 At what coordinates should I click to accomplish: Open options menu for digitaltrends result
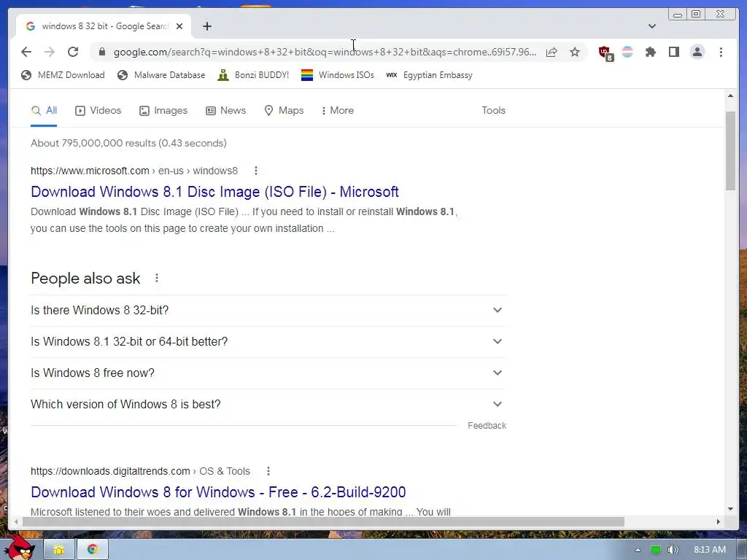(x=268, y=471)
